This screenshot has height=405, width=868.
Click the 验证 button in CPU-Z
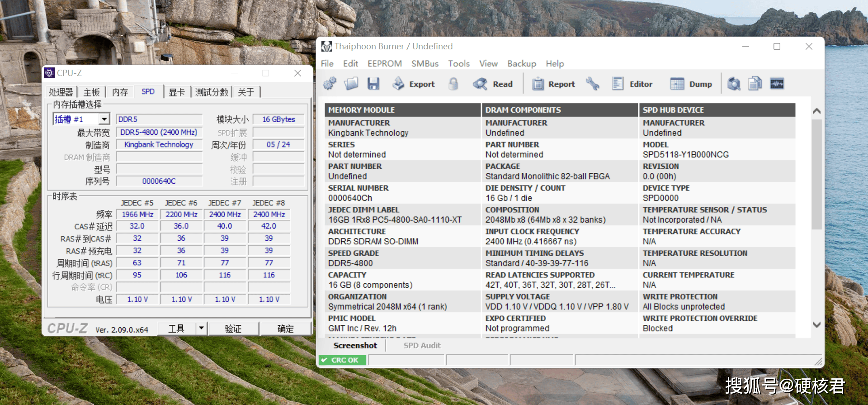(233, 329)
